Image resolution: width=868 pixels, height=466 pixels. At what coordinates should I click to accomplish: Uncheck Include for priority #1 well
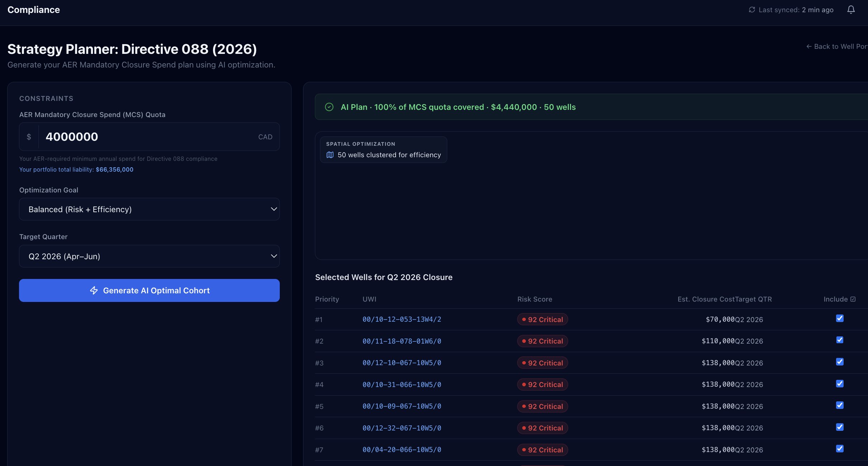[840, 318]
